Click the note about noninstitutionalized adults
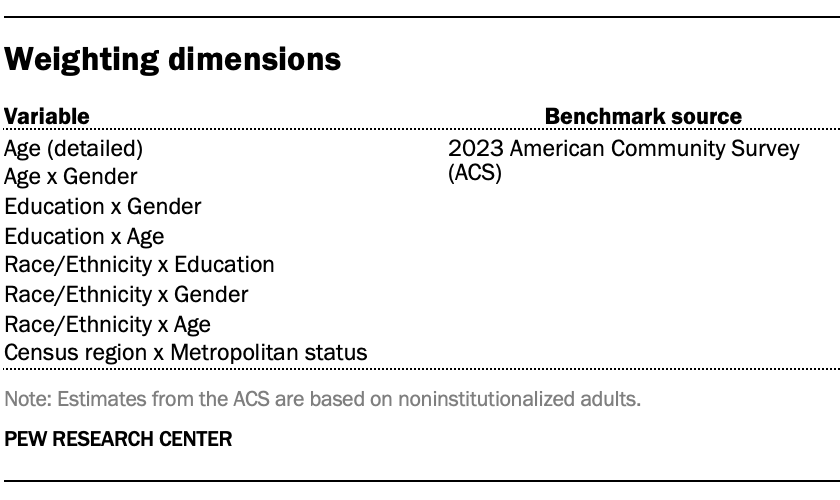Image resolution: width=840 pixels, height=500 pixels. coord(322,399)
